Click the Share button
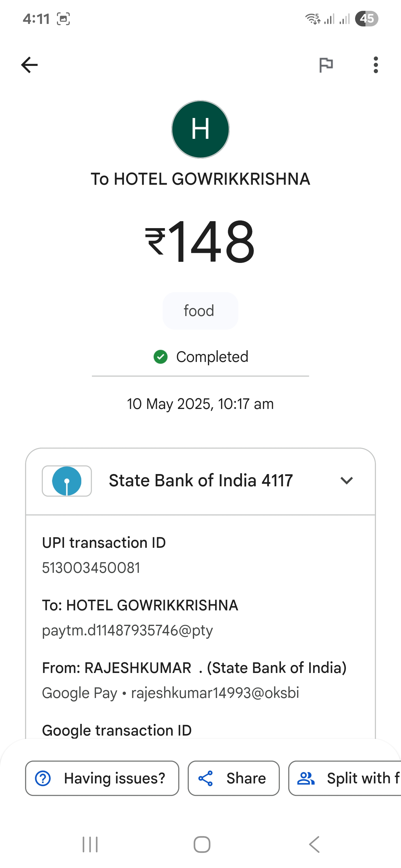Viewport: 401px width, 868px height. pos(234,778)
